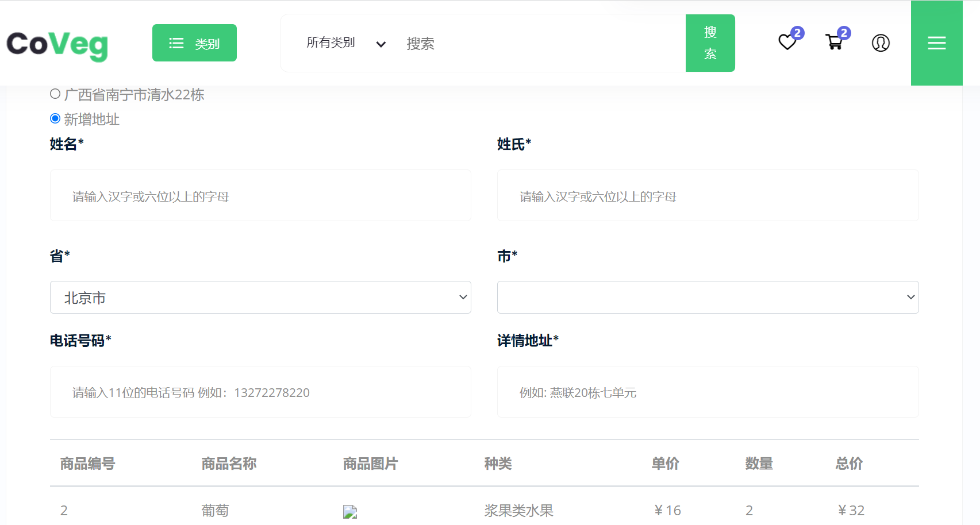980x525 pixels.
Task: Click the 浆果类水果 category cell
Action: (518, 511)
